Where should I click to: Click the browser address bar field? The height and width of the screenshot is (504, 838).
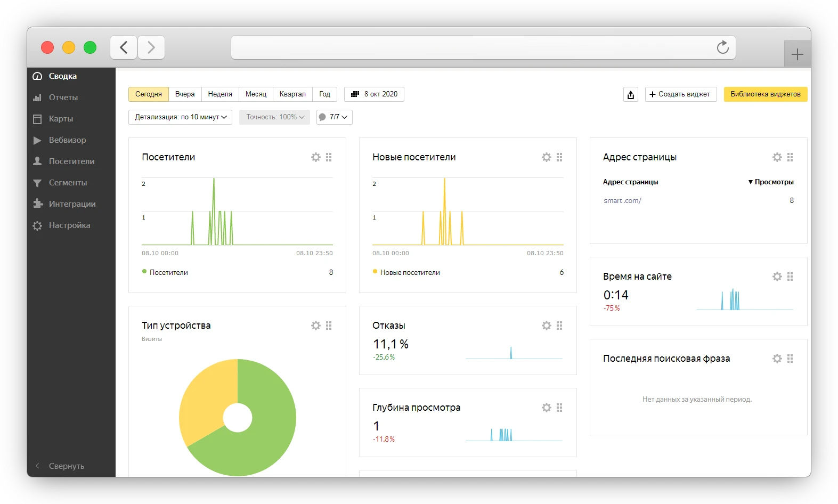click(469, 47)
